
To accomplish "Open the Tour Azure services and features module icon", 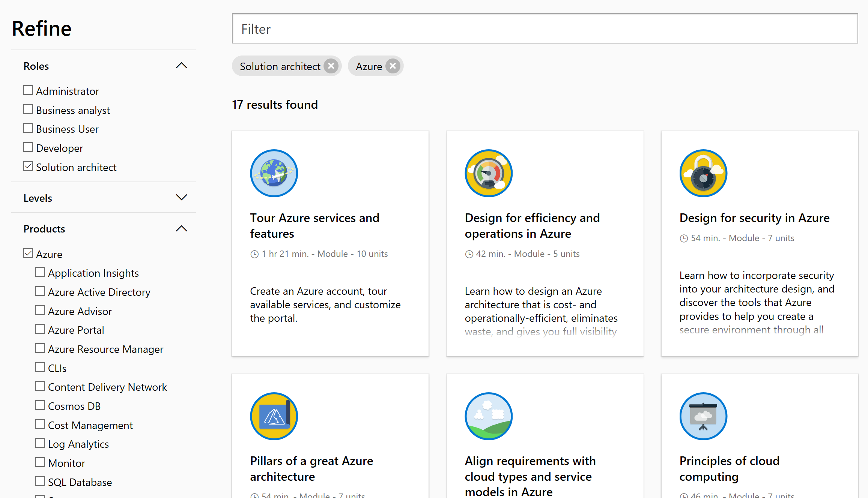I will 274,173.
